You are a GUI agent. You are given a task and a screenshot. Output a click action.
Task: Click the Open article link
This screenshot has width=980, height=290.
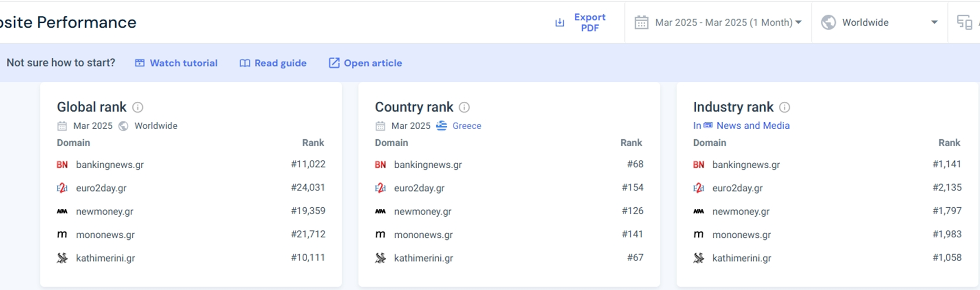coord(365,63)
